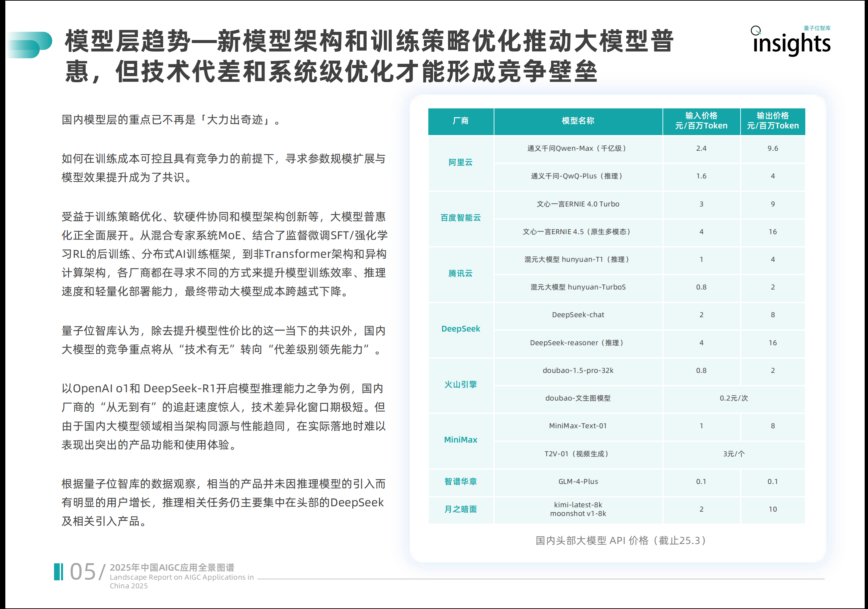868x609 pixels.
Task: Select the 输出价格 header cell
Action: point(773,121)
